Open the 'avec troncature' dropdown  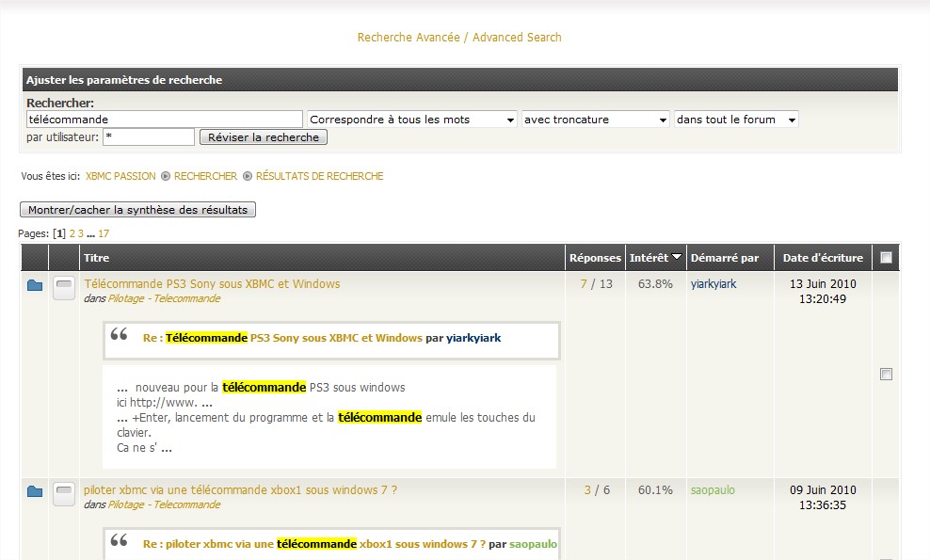pos(596,120)
